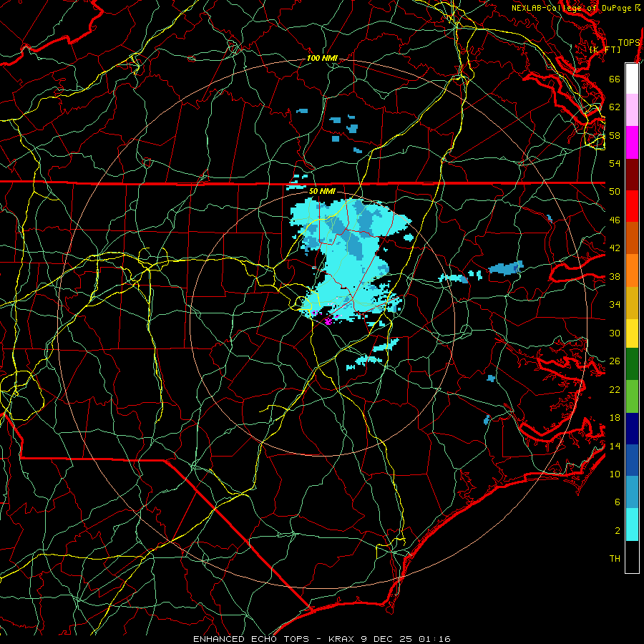Viewport: 644px width, 644px height.
Task: Select the magenta swatch in the legend
Action: coord(632,142)
